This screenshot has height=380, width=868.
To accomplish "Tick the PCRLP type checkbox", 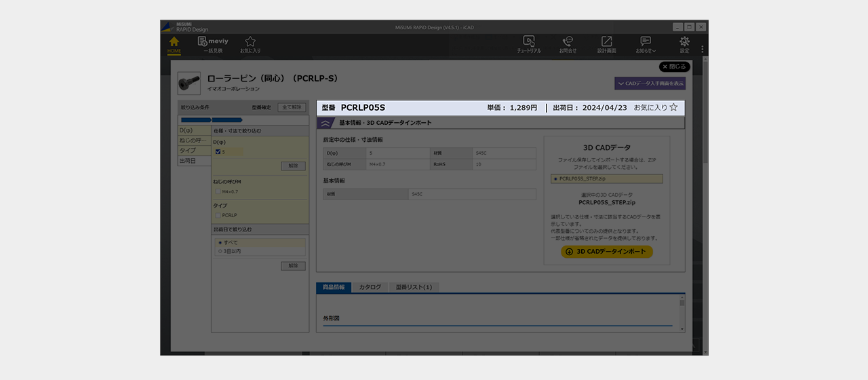I will tap(218, 215).
